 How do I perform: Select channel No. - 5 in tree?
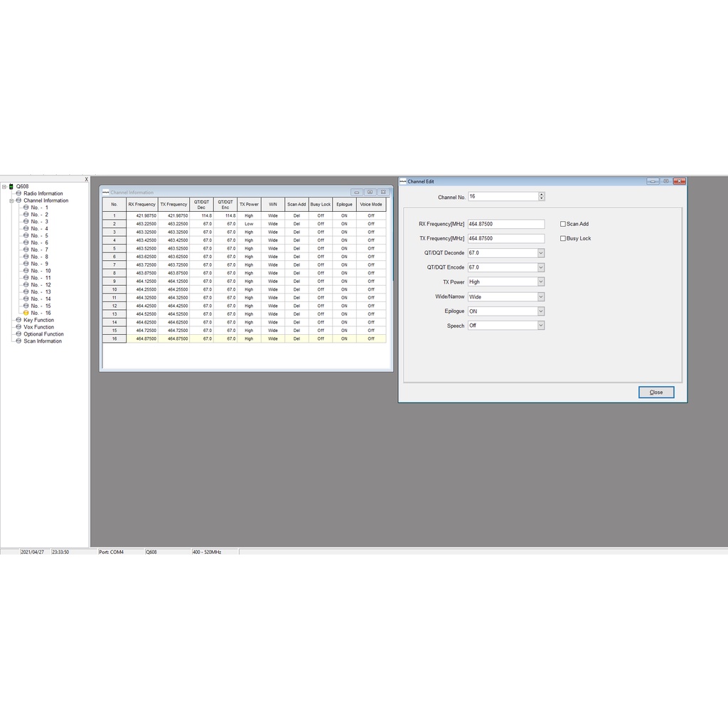click(40, 235)
